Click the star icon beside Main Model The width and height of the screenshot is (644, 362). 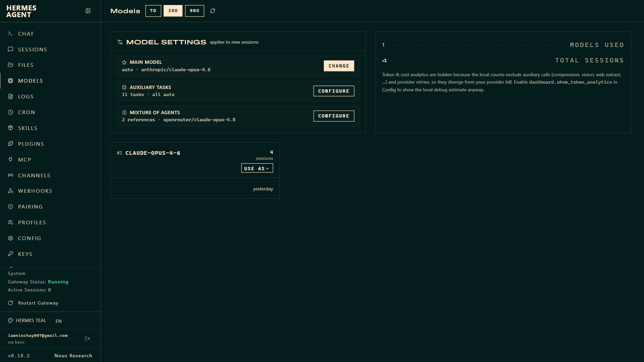click(x=124, y=62)
